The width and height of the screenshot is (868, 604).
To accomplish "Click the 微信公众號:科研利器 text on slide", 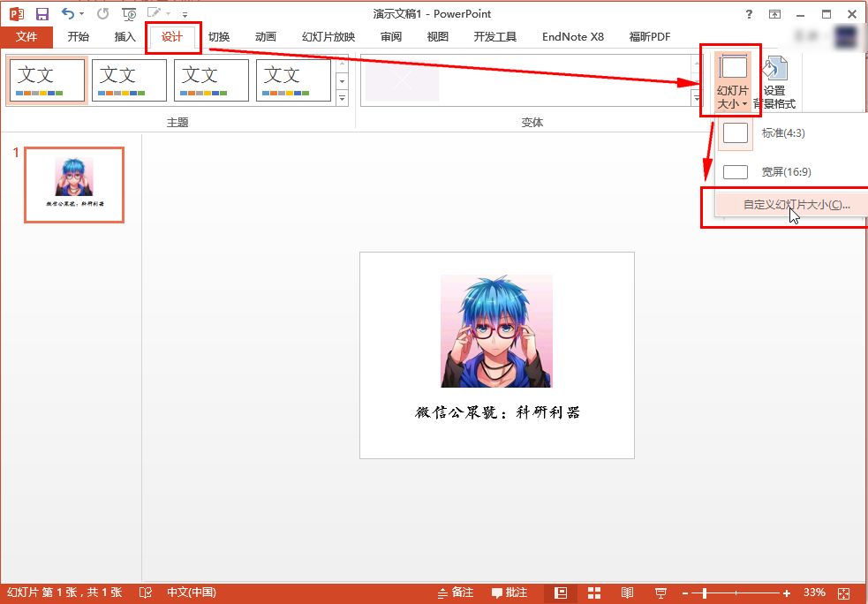I will tap(497, 412).
